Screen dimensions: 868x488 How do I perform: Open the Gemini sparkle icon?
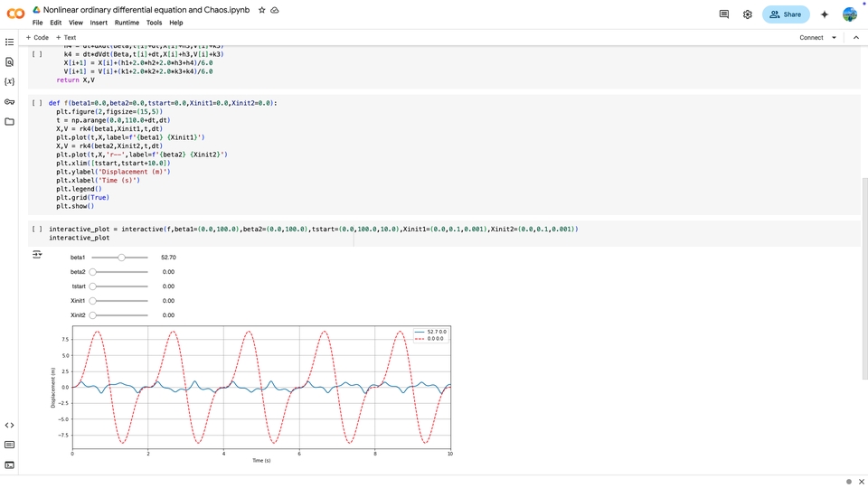[x=825, y=14]
